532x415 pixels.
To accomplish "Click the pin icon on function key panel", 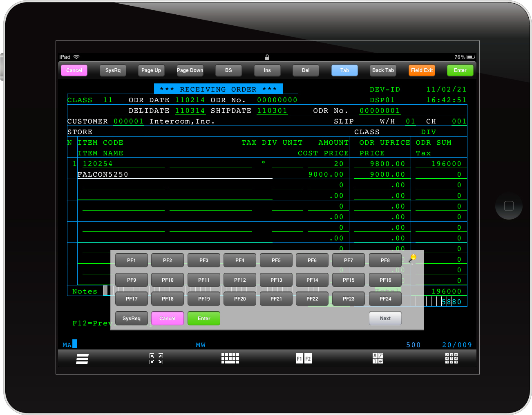I will tap(413, 258).
